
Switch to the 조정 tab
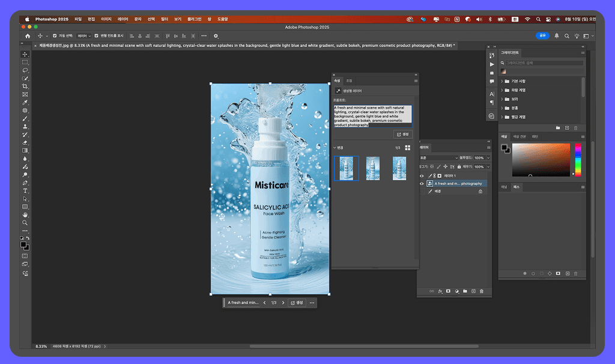(349, 81)
